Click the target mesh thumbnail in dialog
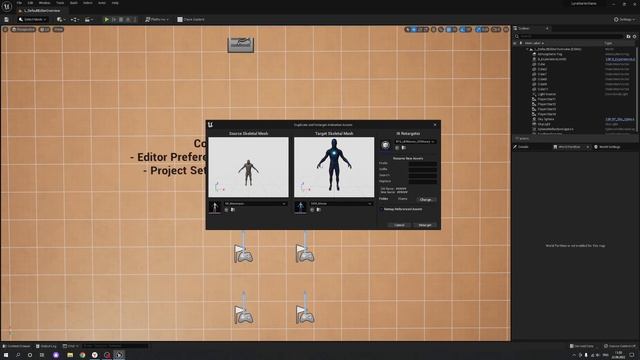Viewport: 640px width, 360px height. pyautogui.click(x=300, y=207)
